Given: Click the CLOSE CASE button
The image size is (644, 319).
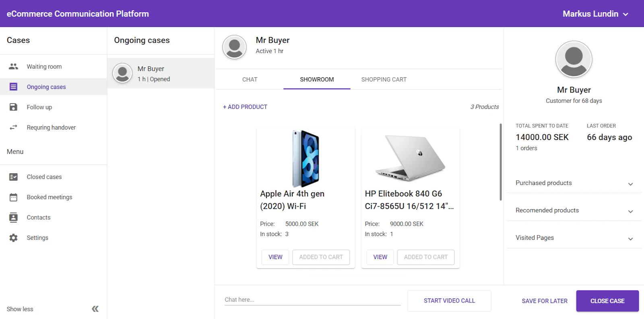Looking at the screenshot, I should coord(607,301).
